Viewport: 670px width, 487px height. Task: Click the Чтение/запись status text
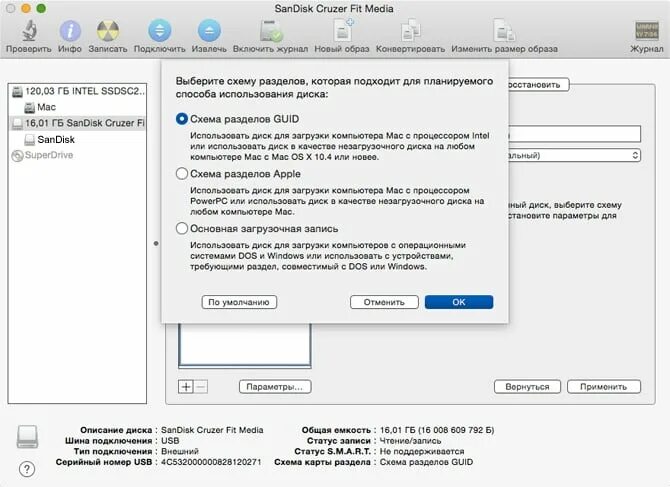pyautogui.click(x=410, y=440)
